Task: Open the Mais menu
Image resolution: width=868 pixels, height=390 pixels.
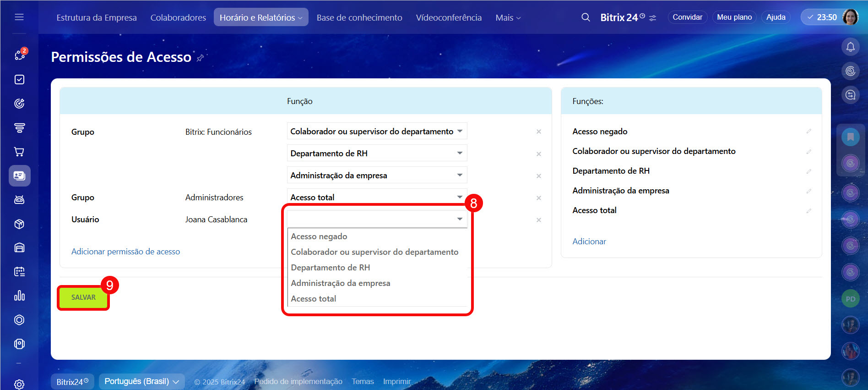Action: pos(508,17)
